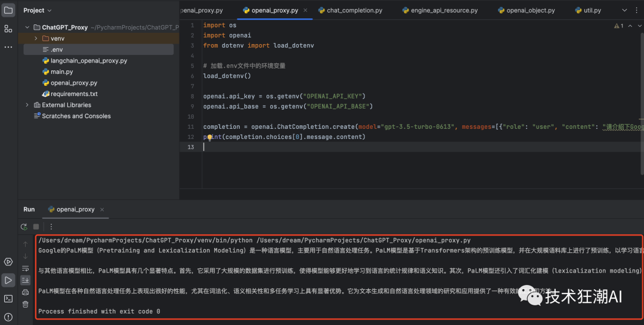Click the Rerun button in Run panel
This screenshot has height=325, width=644.
24,227
